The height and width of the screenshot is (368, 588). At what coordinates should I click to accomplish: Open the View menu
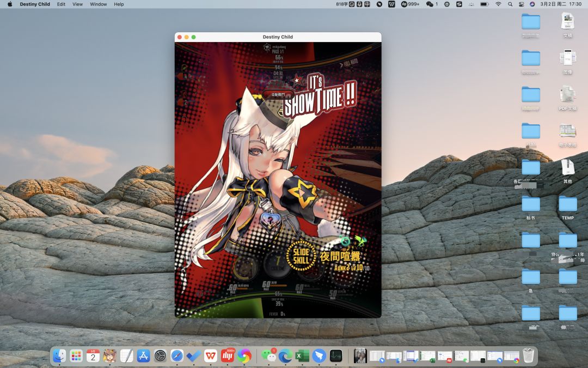(78, 4)
